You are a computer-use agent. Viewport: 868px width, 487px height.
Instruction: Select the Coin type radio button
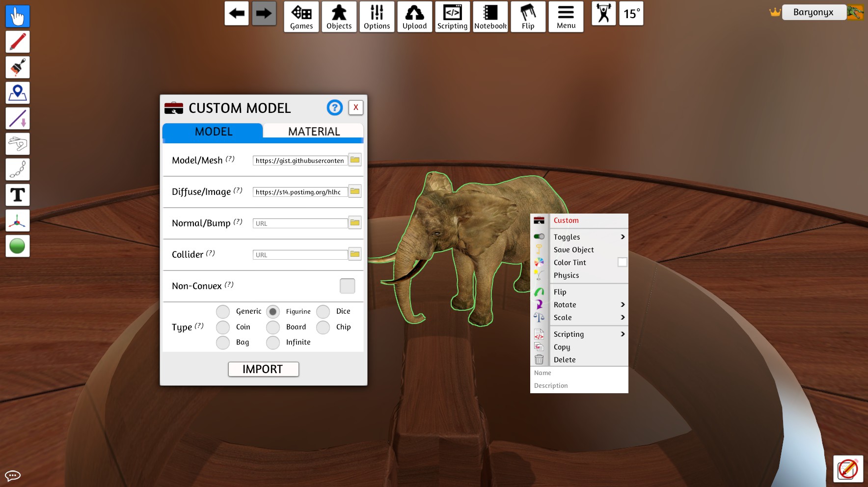(223, 327)
